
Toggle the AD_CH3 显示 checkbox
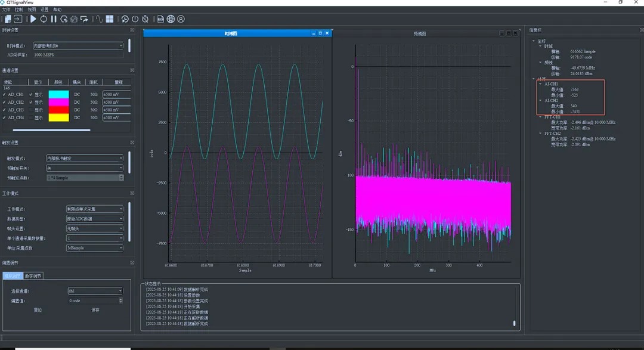[x=31, y=110]
